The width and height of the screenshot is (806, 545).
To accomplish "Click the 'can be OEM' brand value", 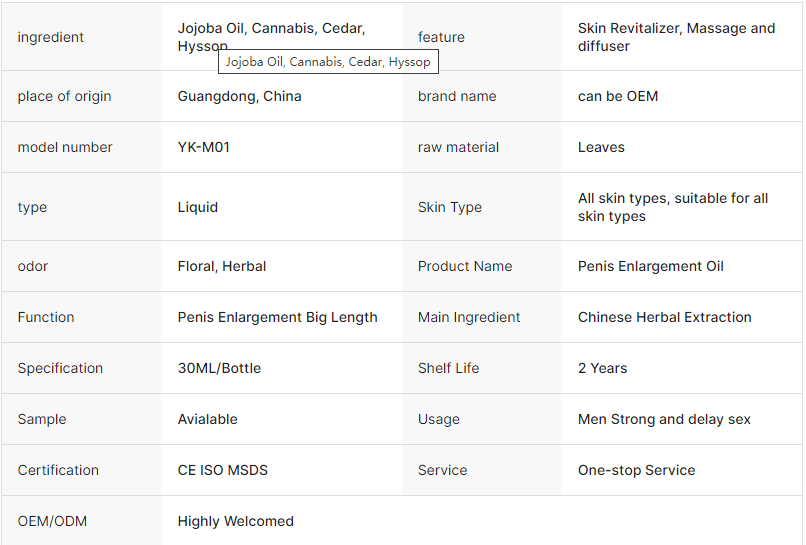I will tap(618, 96).
